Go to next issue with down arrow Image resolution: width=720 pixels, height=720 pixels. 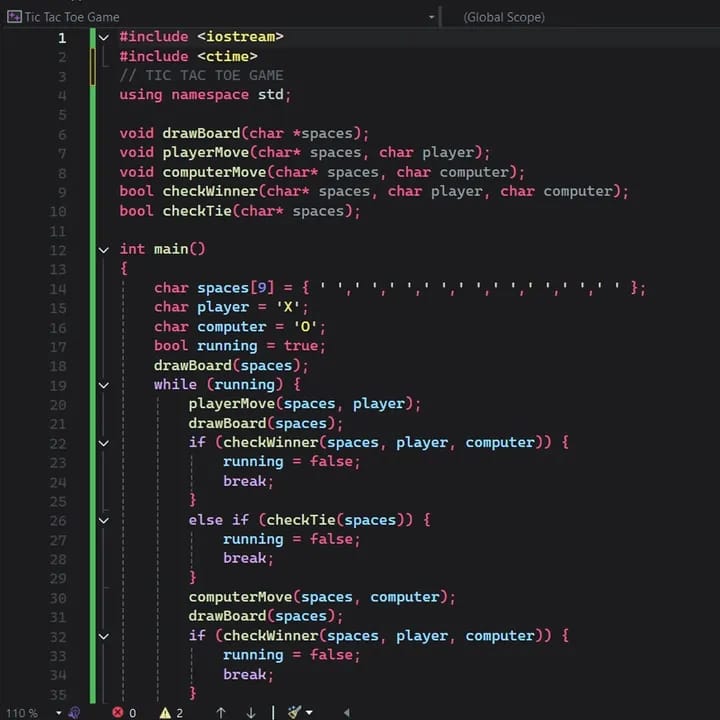[x=251, y=713]
